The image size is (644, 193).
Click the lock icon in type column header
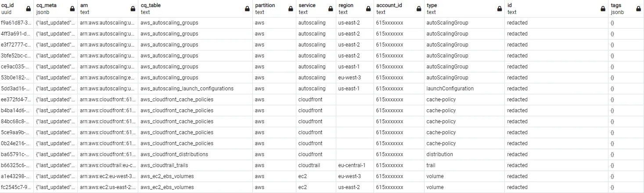tap(500, 9)
